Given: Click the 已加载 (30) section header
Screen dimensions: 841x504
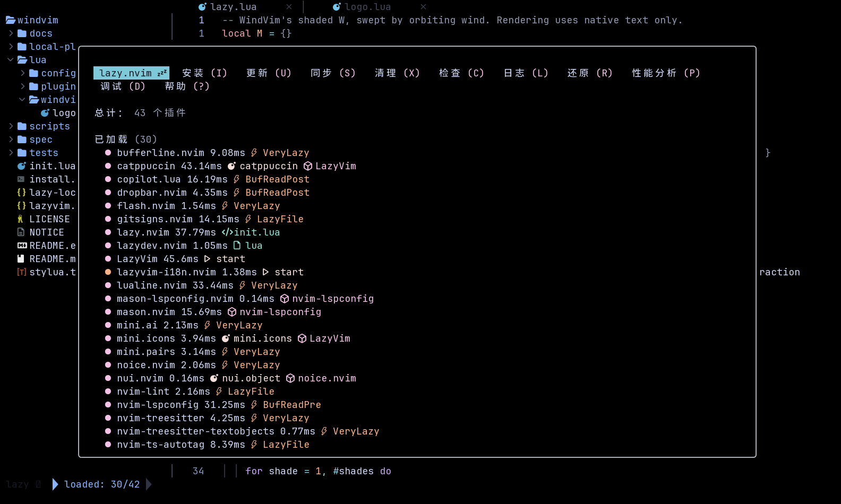Looking at the screenshot, I should tap(126, 140).
